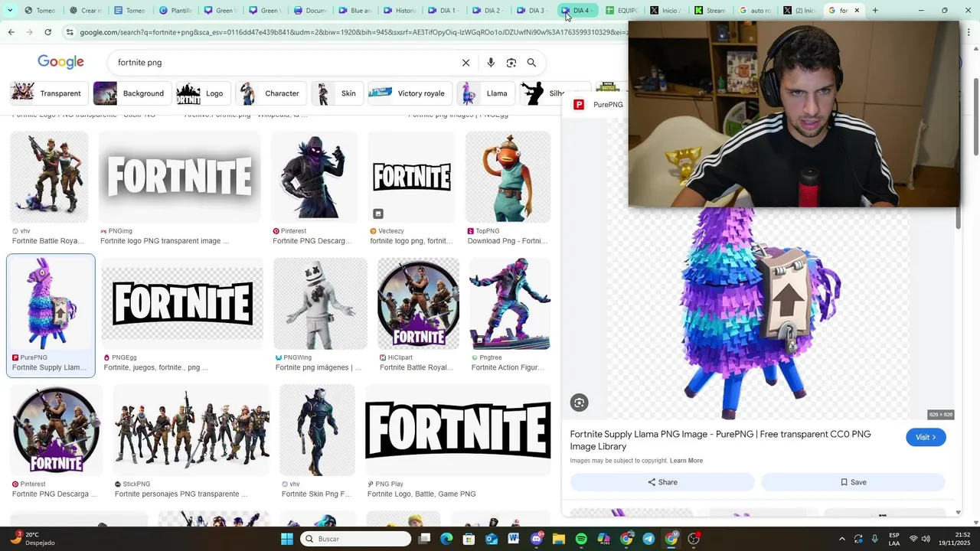This screenshot has height=551, width=980.
Task: Open Microsoft 365 app from taskbar
Action: pyautogui.click(x=604, y=539)
